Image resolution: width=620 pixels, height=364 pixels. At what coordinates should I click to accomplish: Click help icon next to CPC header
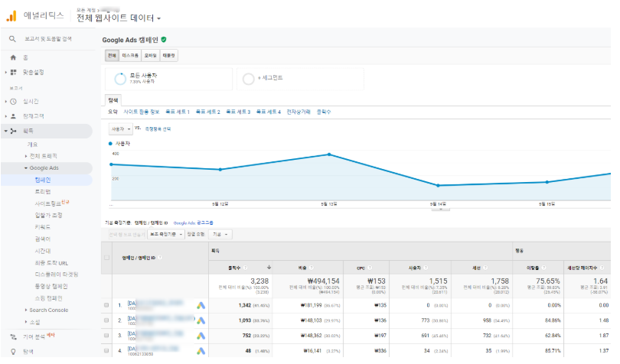(x=370, y=268)
